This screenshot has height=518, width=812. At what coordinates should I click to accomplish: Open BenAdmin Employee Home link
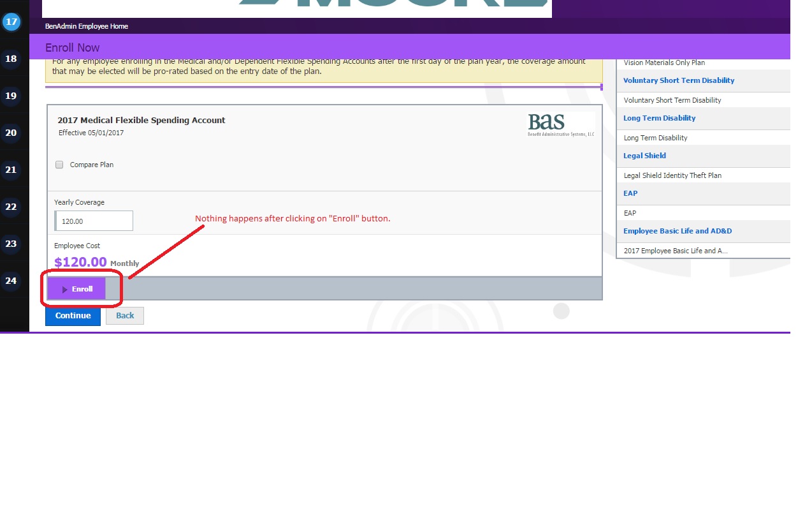click(87, 26)
